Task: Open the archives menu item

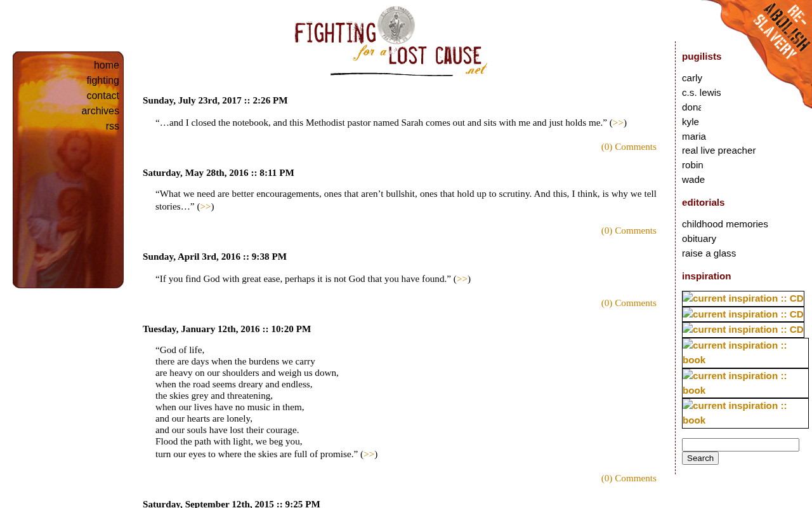Action: coord(100,111)
